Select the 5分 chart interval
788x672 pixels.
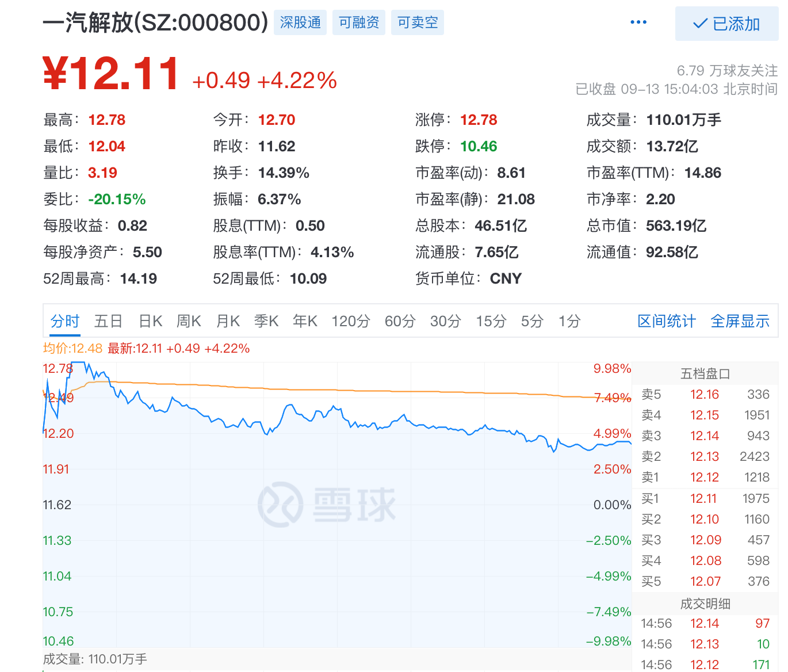(x=531, y=321)
